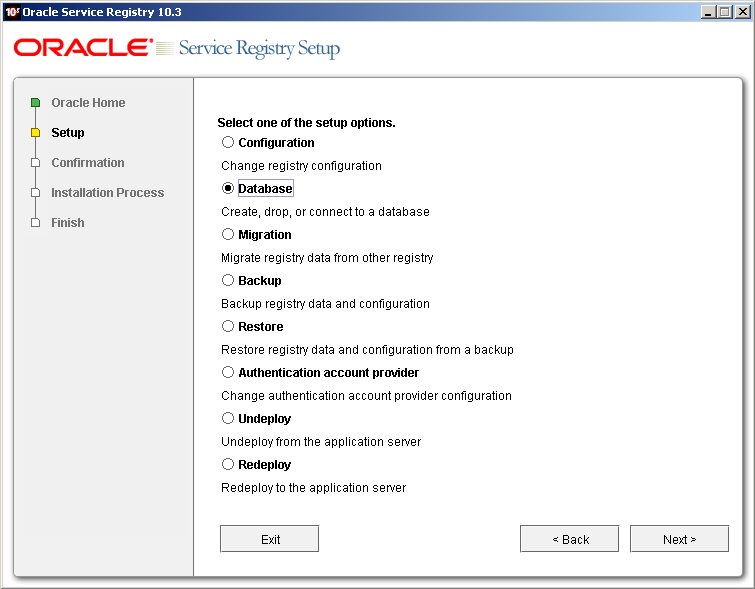This screenshot has width=755, height=589.
Task: Choose the Undeploy radio button
Action: 228,419
